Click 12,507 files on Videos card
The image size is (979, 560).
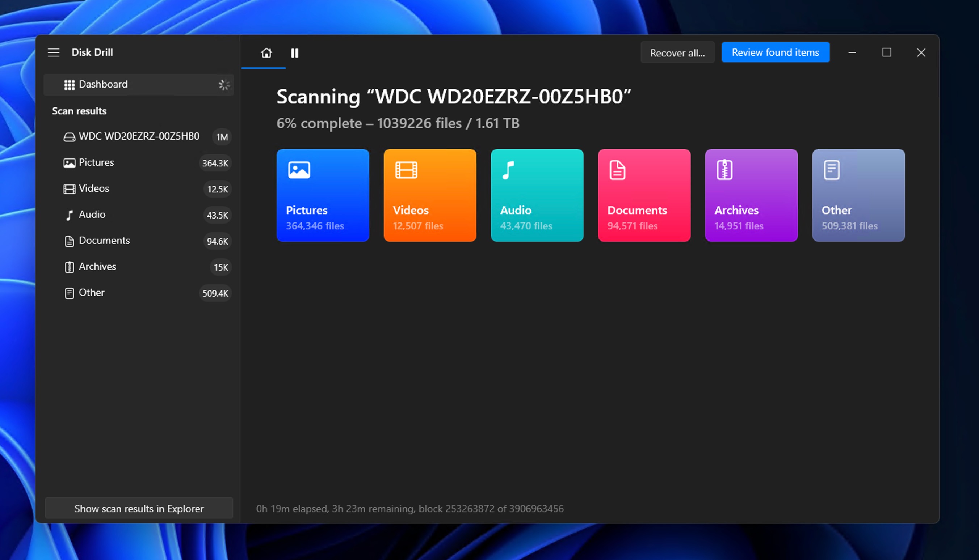[x=418, y=226]
